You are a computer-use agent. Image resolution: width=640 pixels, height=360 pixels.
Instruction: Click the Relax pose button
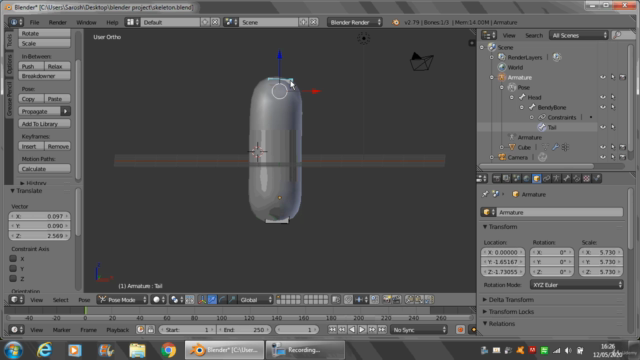pos(58,66)
